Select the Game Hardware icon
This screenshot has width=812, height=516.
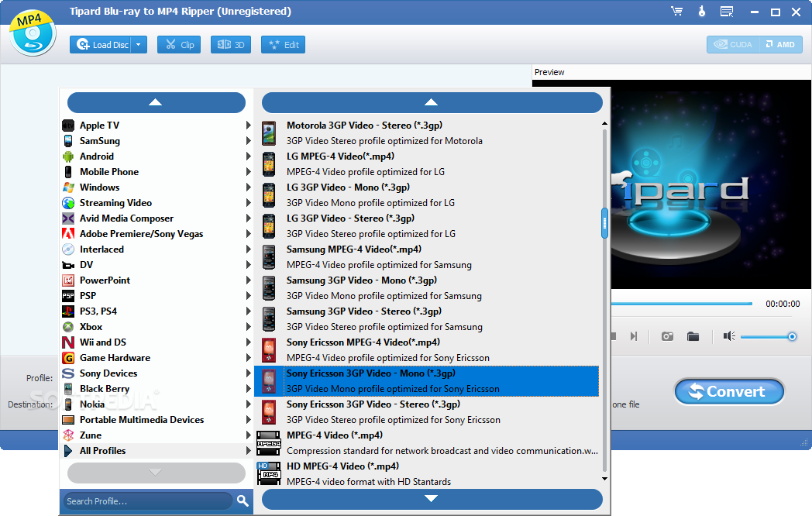click(68, 358)
